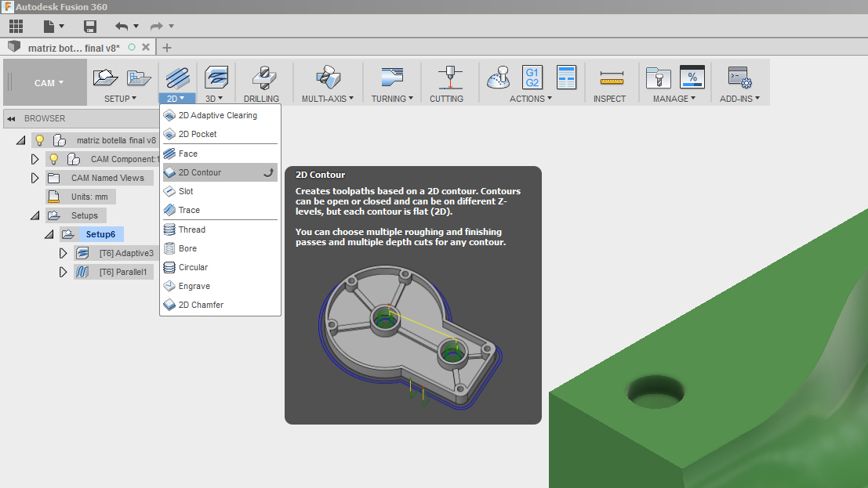Choose Circular from the 2D menu
868x488 pixels.
pos(220,267)
